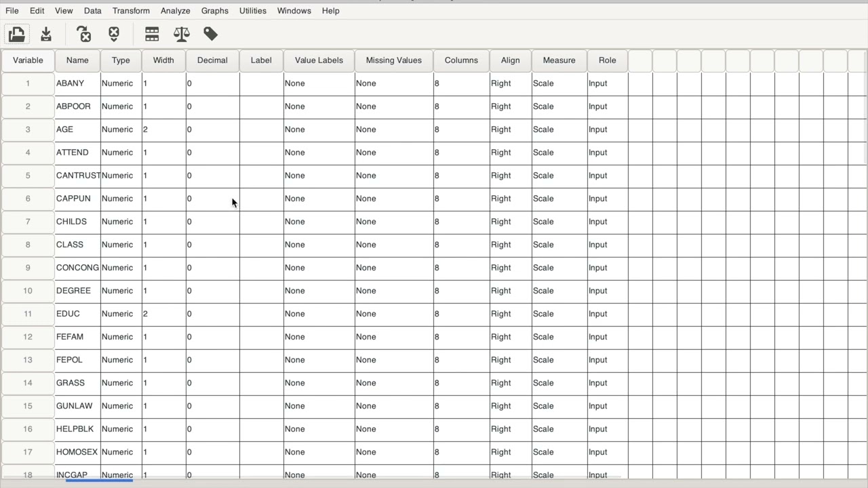Click the Weight Cases scales icon
This screenshot has width=868, height=488.
pyautogui.click(x=182, y=34)
